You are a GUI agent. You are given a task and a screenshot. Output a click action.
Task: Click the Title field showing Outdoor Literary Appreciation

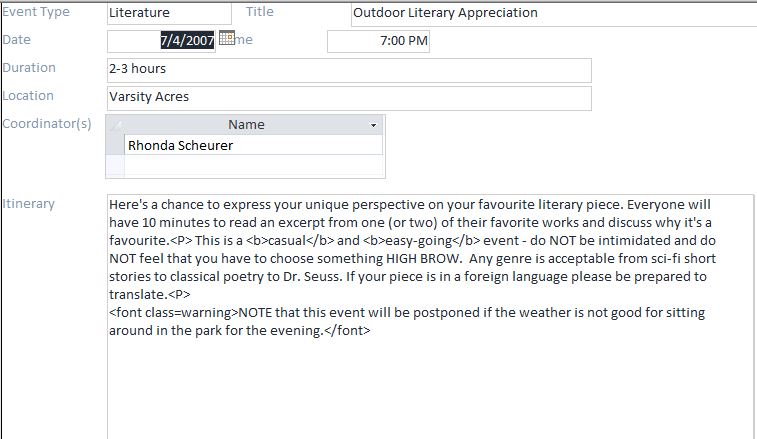point(553,13)
